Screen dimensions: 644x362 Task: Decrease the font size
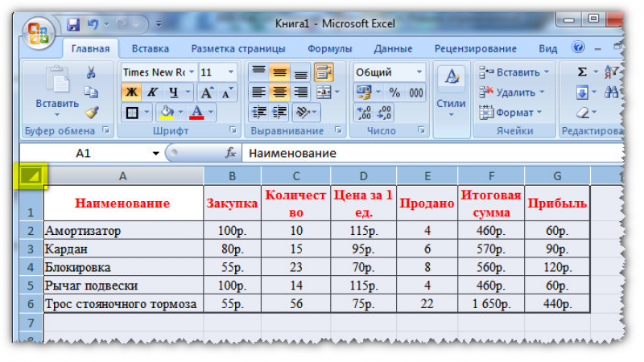pos(227,93)
